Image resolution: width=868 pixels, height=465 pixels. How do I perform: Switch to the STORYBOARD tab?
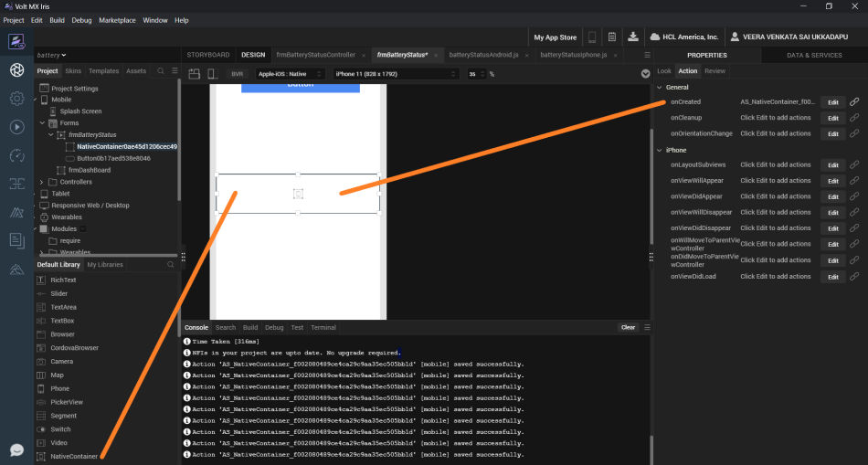click(x=208, y=55)
